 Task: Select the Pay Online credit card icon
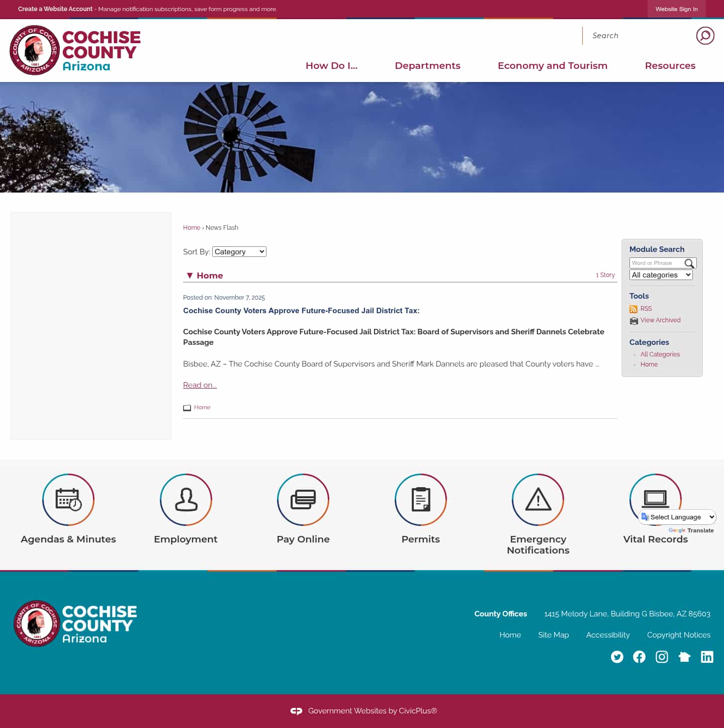click(x=303, y=500)
